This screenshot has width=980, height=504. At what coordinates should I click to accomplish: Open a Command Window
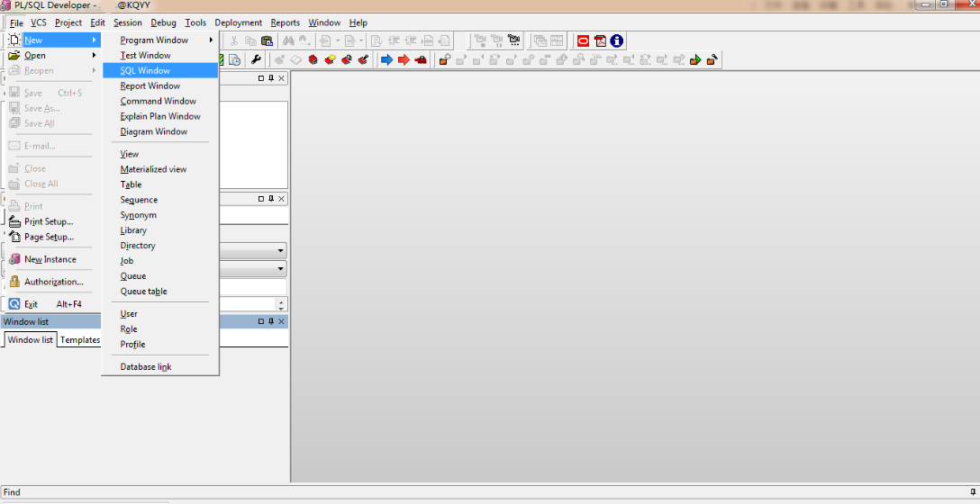pos(160,101)
